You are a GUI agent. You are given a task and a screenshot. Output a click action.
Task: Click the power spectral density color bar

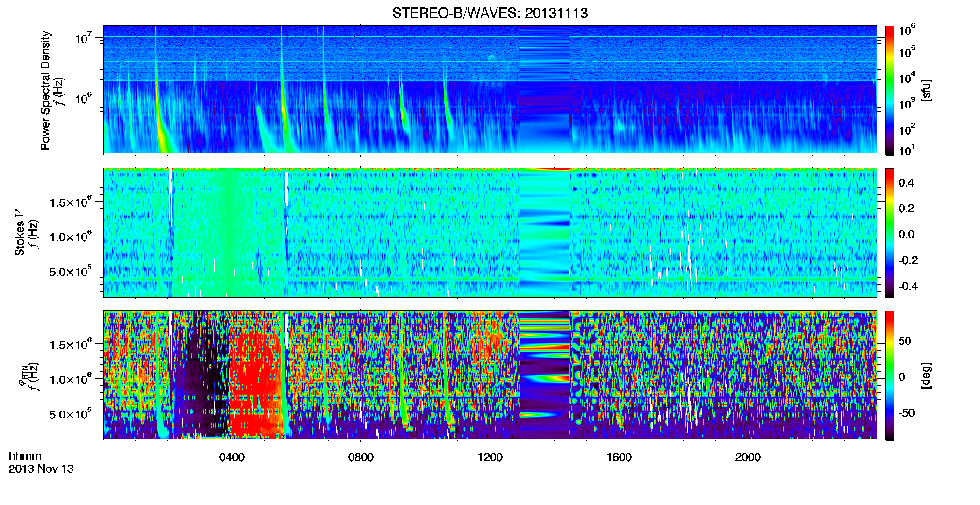(x=890, y=90)
